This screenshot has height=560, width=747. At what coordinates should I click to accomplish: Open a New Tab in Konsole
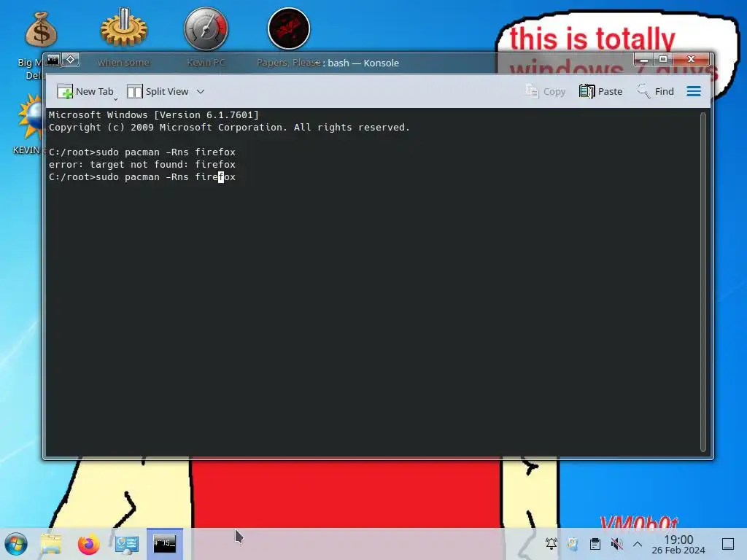click(85, 91)
